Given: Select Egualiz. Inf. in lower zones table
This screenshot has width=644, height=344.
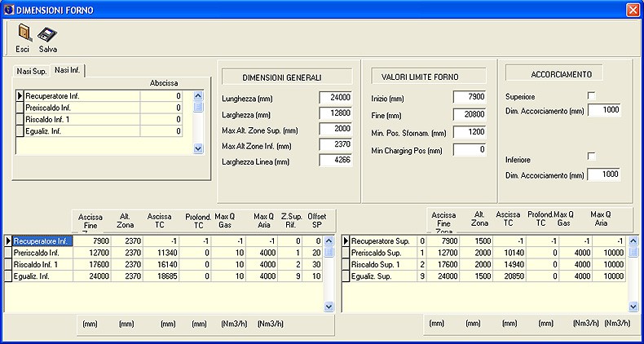Looking at the screenshot, I should pos(42,276).
